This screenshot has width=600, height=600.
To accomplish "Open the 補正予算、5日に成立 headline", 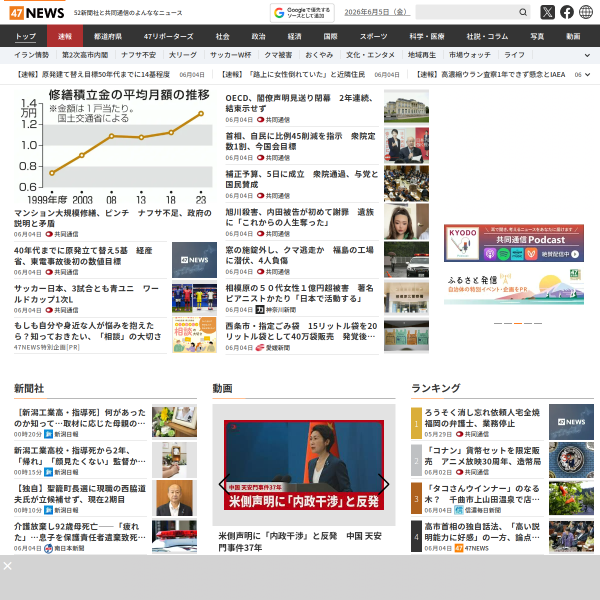I will pos(302,179).
